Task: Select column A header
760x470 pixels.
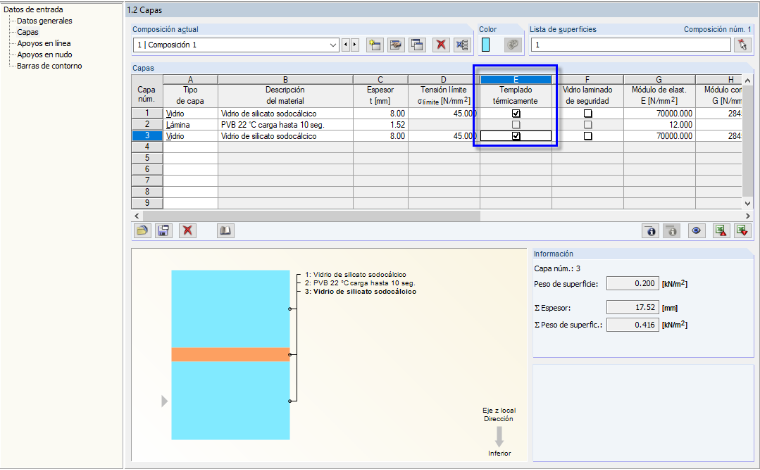Action: 190,79
